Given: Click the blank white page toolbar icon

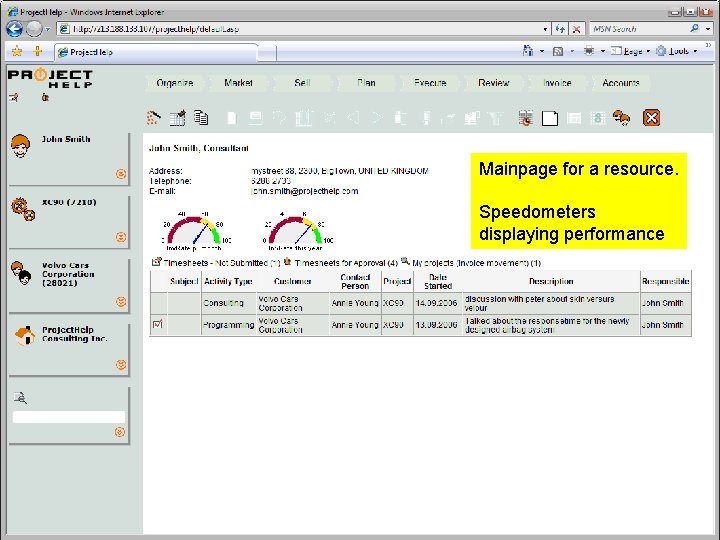Looking at the screenshot, I should pos(550,118).
